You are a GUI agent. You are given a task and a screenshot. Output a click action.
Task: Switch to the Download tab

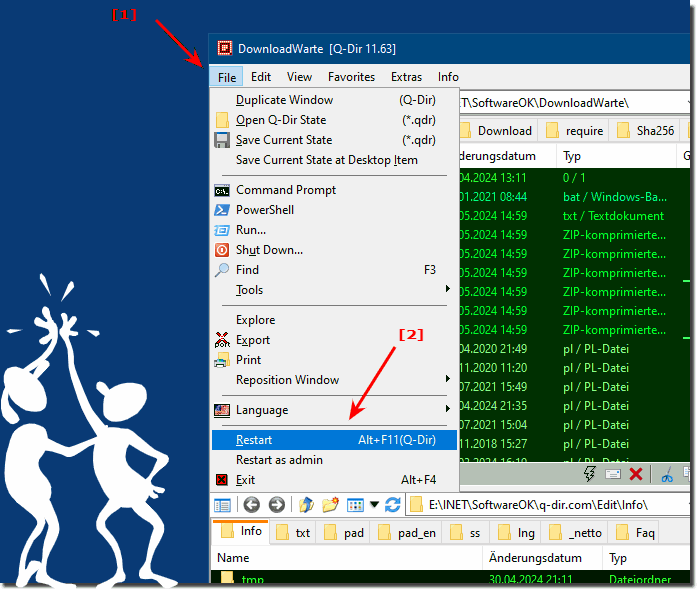498,131
